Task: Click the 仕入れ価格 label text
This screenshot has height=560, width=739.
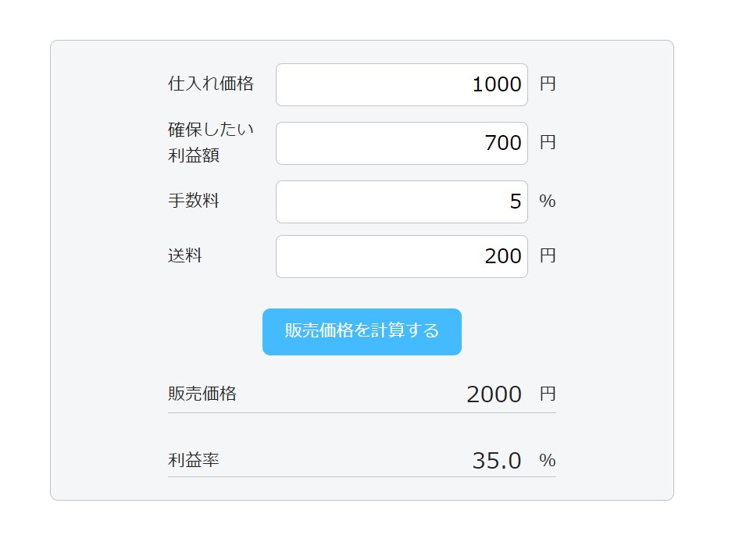Action: [x=211, y=84]
